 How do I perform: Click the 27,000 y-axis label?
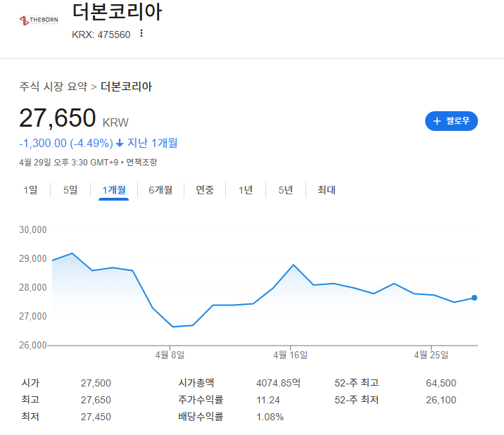[33, 316]
